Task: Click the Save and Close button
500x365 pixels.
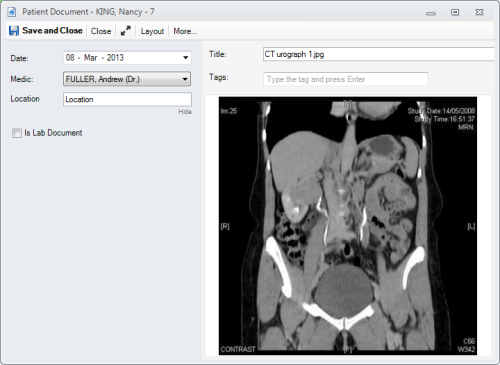Action: (46, 31)
